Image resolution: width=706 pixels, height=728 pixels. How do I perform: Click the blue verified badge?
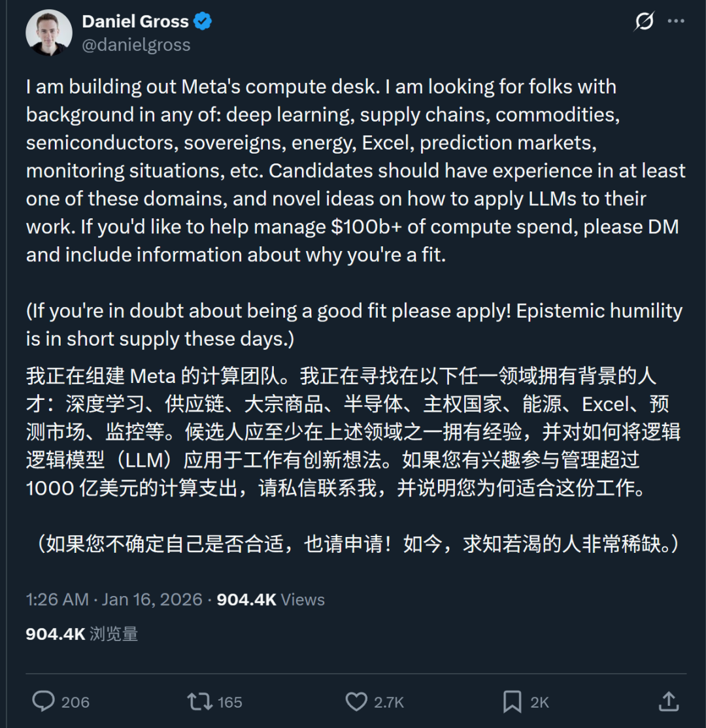coord(203,22)
